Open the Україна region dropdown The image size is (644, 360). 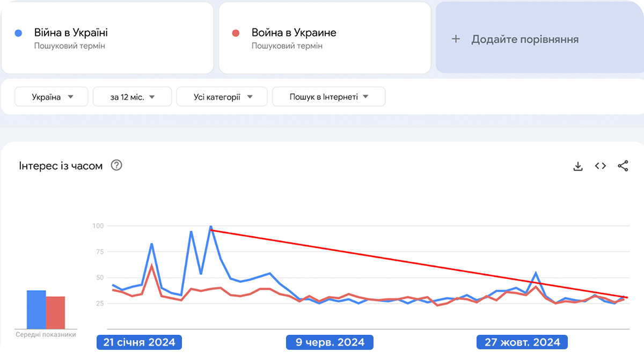52,97
